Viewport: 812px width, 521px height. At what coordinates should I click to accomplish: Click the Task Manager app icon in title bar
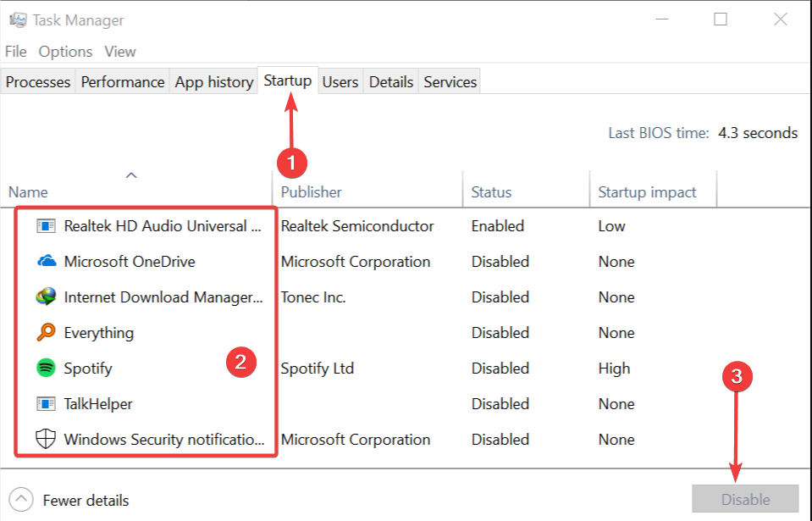click(x=18, y=19)
